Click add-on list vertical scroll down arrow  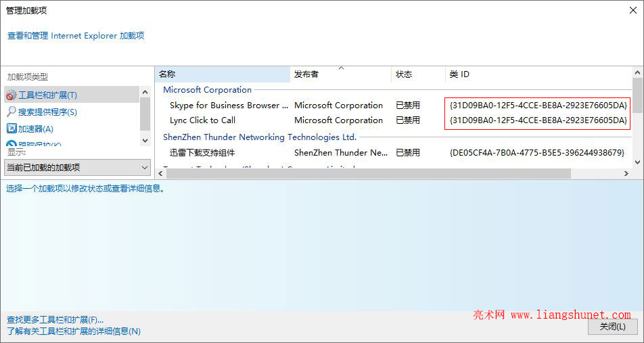click(x=637, y=162)
